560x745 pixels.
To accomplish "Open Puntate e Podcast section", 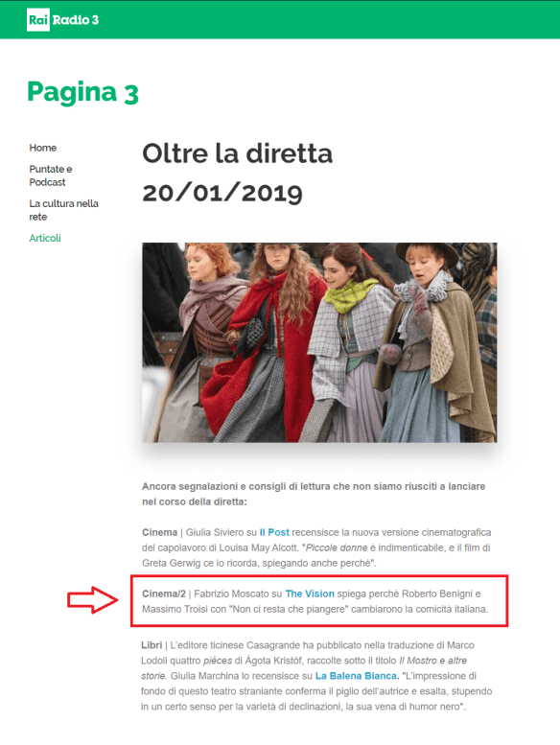I will tap(51, 175).
